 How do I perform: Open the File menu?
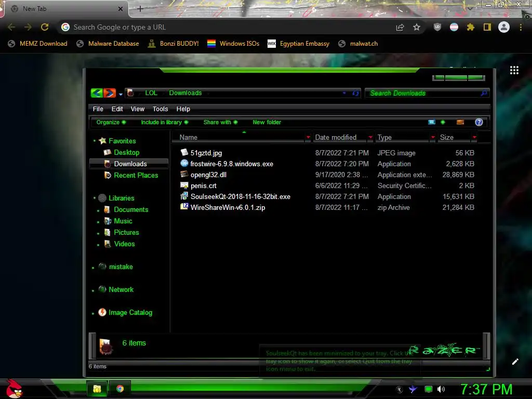[98, 109]
